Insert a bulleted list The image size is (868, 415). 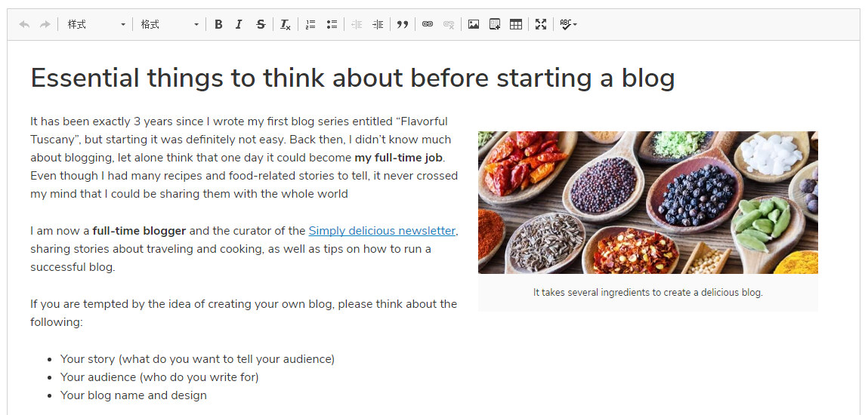pos(332,24)
